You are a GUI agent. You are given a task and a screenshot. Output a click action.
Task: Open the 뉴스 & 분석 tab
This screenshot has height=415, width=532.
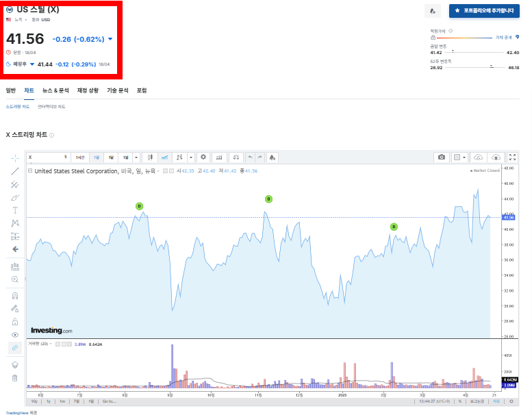click(55, 90)
